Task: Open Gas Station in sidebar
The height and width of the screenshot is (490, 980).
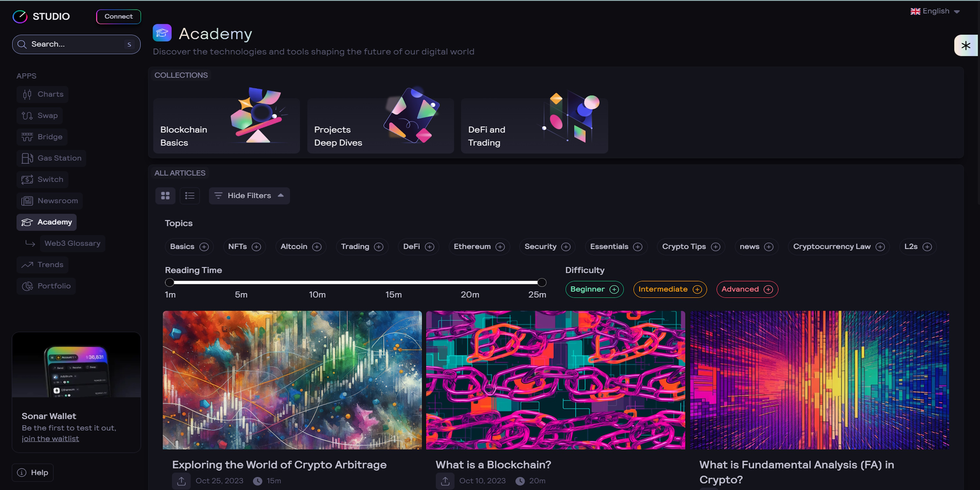Action: point(51,158)
